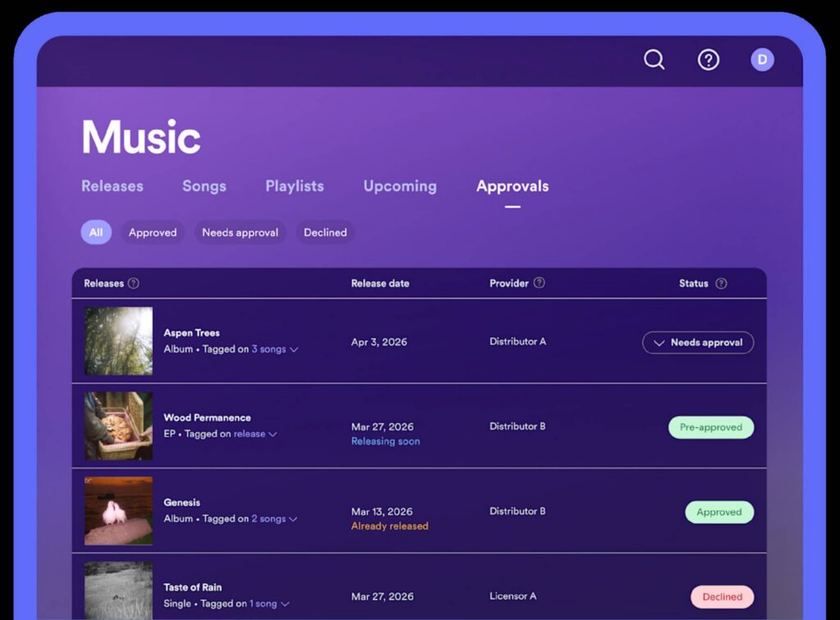
Task: Expand 3 songs for Aspen Trees
Action: point(274,349)
